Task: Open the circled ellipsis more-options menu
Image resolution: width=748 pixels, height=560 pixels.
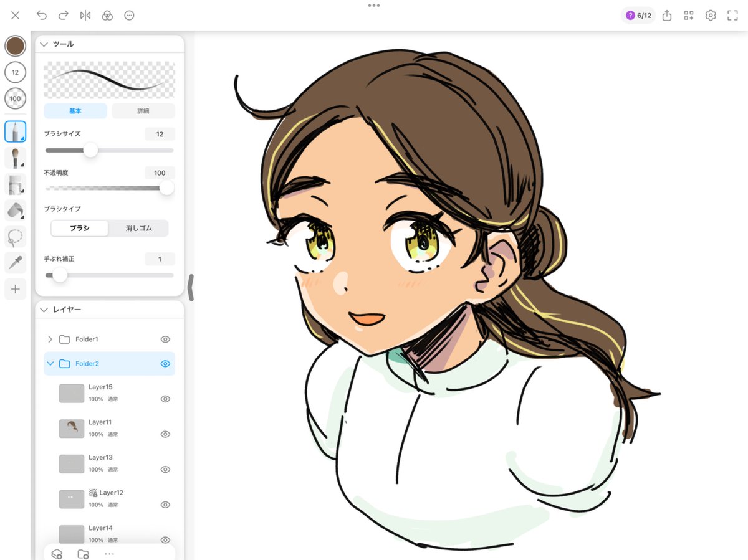Action: click(x=129, y=16)
